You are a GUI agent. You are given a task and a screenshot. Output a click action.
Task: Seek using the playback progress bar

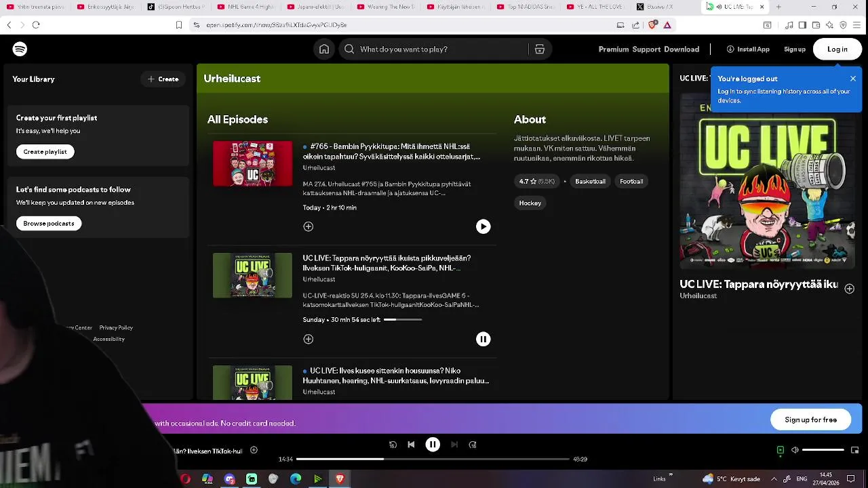click(433, 459)
